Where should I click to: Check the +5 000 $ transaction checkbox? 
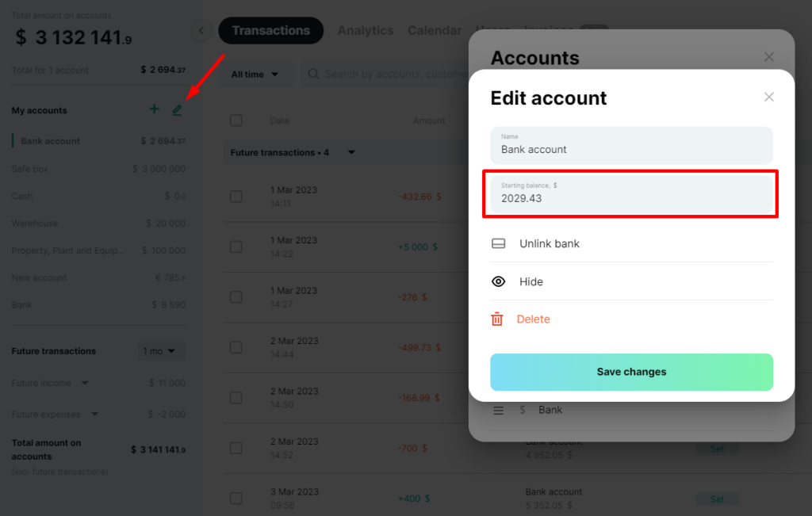coord(236,247)
